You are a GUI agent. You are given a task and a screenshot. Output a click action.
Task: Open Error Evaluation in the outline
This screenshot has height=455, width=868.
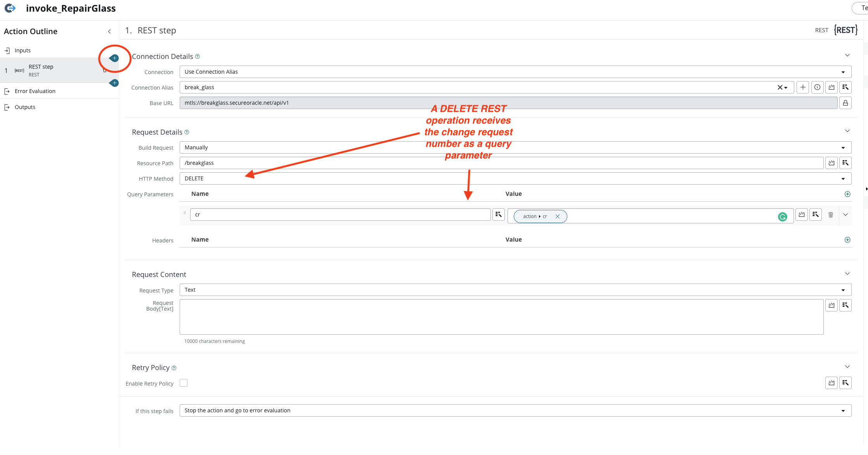[35, 91]
